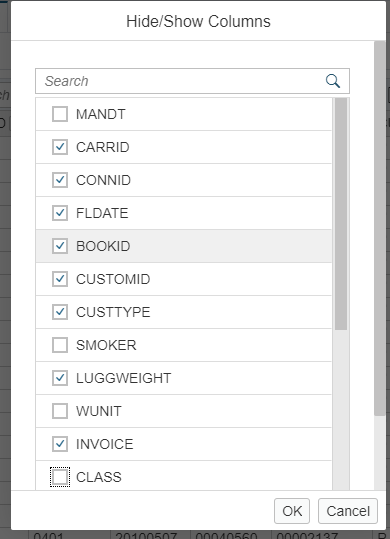Uncheck the INVOICE column checkbox
390x539 pixels.
coord(60,444)
